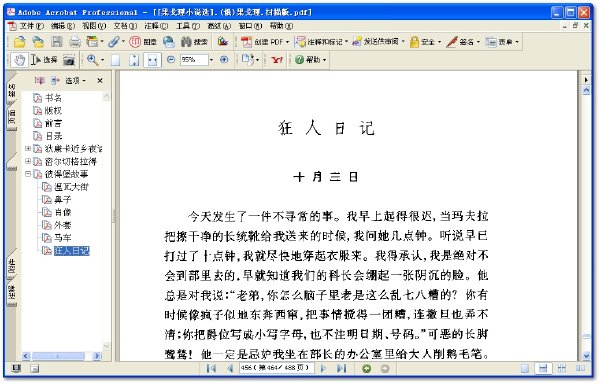Go to first page button
The image size is (600, 384).
click(x=211, y=368)
